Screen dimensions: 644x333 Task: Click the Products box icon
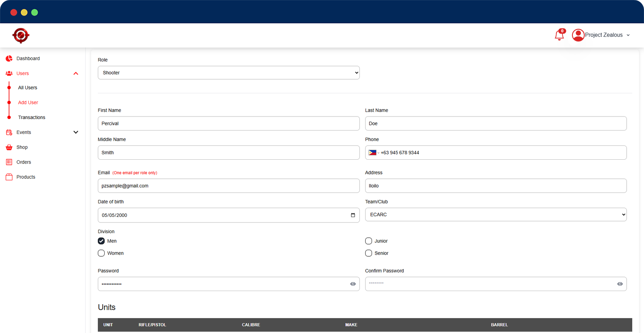coord(9,177)
